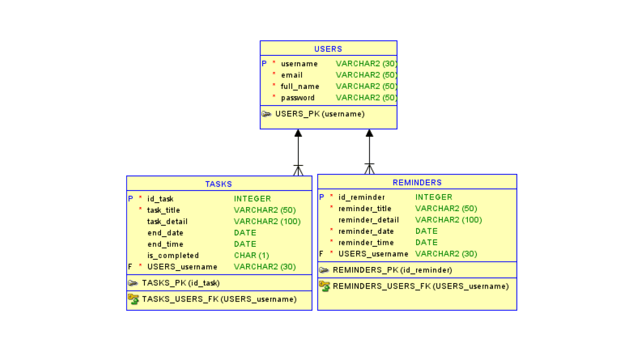This screenshot has width=644, height=362.
Task: Click the username column in USERS
Action: coord(299,64)
